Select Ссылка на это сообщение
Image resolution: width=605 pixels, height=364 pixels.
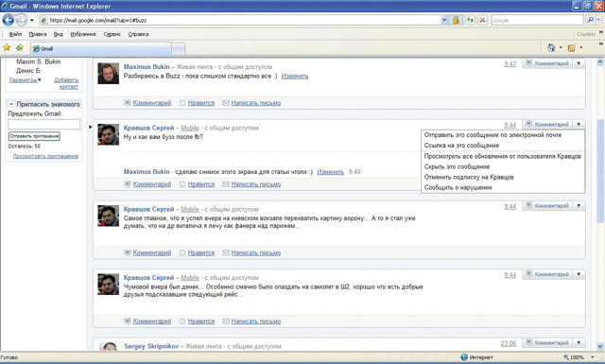503,146
